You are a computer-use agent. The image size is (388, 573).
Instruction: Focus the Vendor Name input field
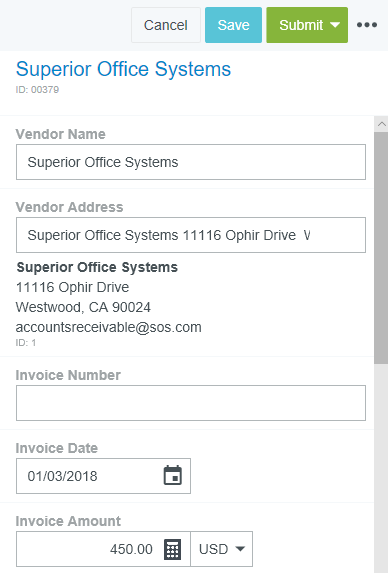pos(191,162)
